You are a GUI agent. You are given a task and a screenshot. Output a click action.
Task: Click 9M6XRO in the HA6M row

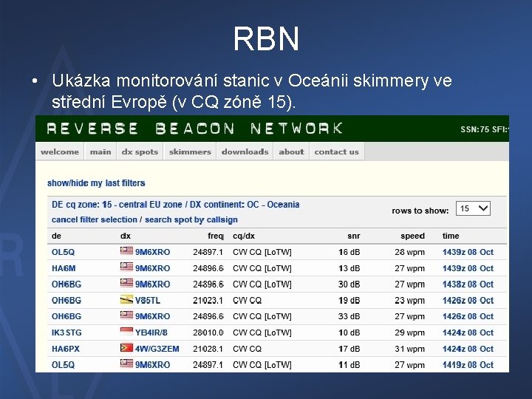[152, 268]
